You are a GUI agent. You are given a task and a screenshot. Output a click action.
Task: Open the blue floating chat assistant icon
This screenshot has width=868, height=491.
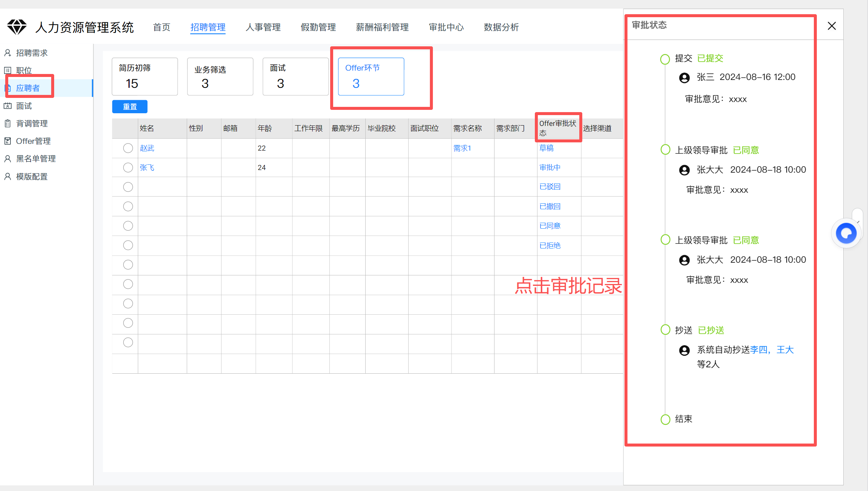(x=846, y=233)
